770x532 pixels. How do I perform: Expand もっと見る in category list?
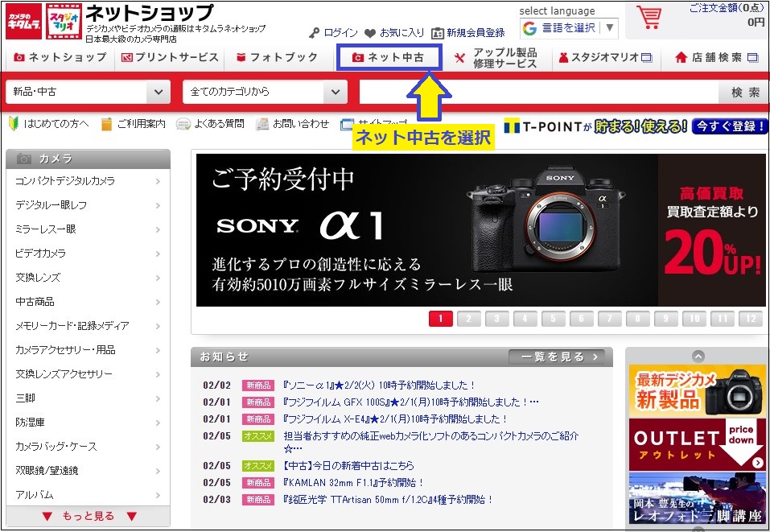point(89,516)
